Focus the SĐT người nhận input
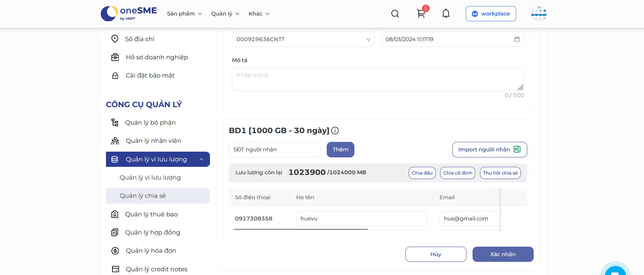Viewport: 644px width, 275px height. click(x=275, y=149)
